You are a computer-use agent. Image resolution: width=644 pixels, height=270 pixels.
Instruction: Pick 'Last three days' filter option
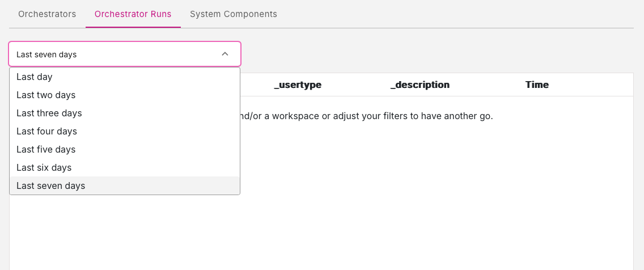click(49, 113)
